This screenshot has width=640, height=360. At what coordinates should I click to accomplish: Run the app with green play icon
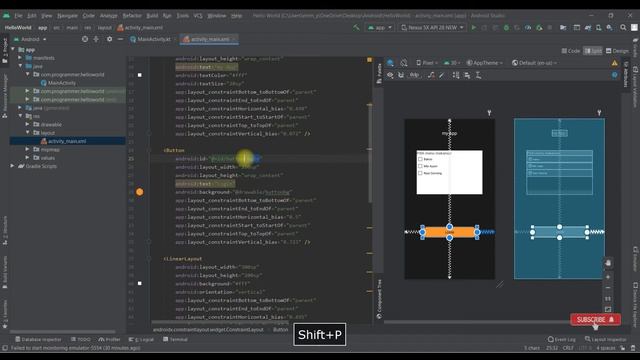473,27
